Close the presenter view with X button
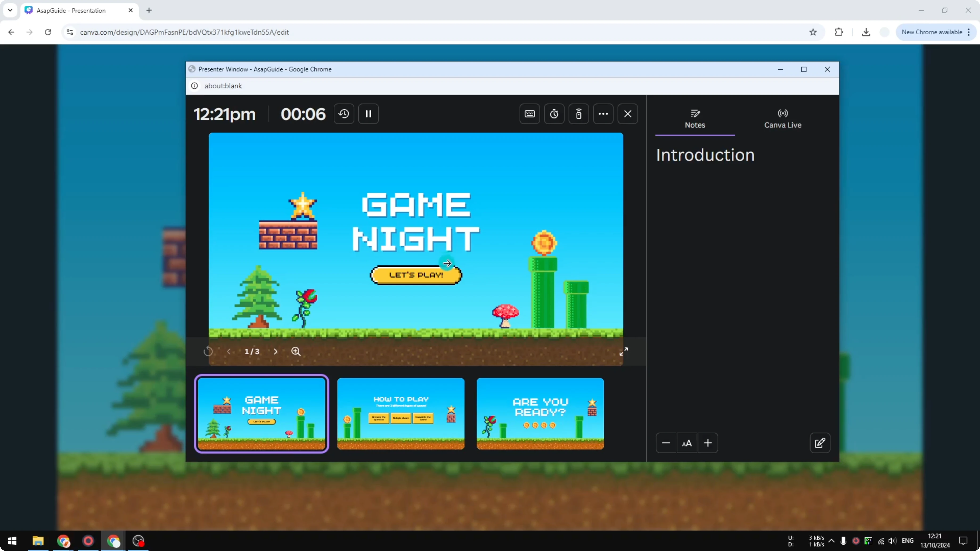Viewport: 980px width, 551px height. point(628,114)
